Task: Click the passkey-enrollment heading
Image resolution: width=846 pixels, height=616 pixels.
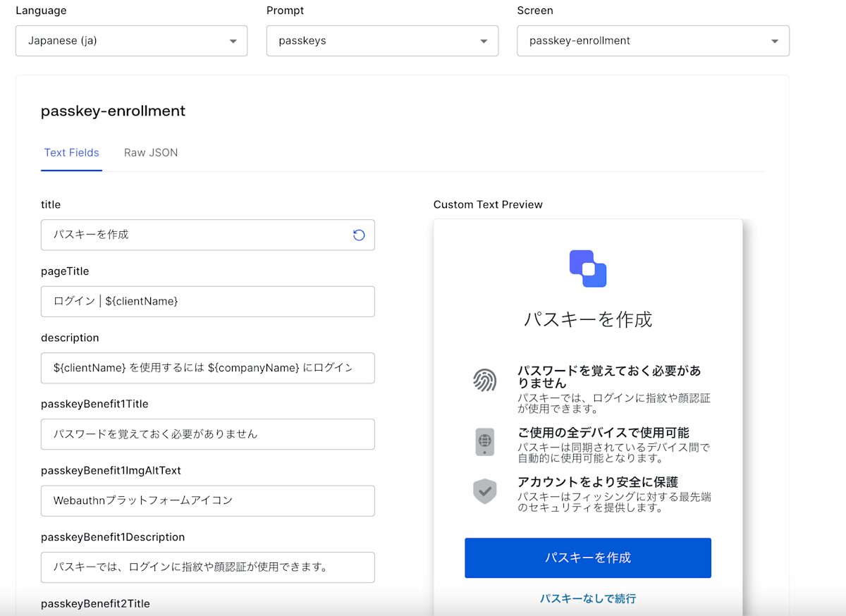Action: [x=114, y=111]
